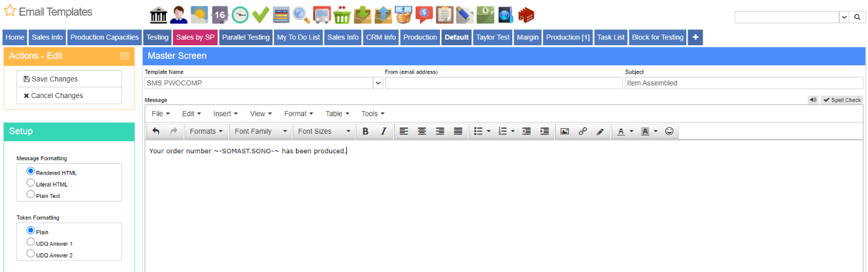Click the bank building icon
868x272 pixels.
coord(159,14)
